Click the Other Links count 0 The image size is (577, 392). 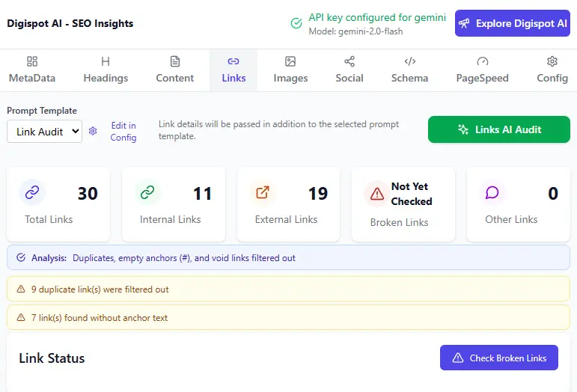click(x=553, y=194)
